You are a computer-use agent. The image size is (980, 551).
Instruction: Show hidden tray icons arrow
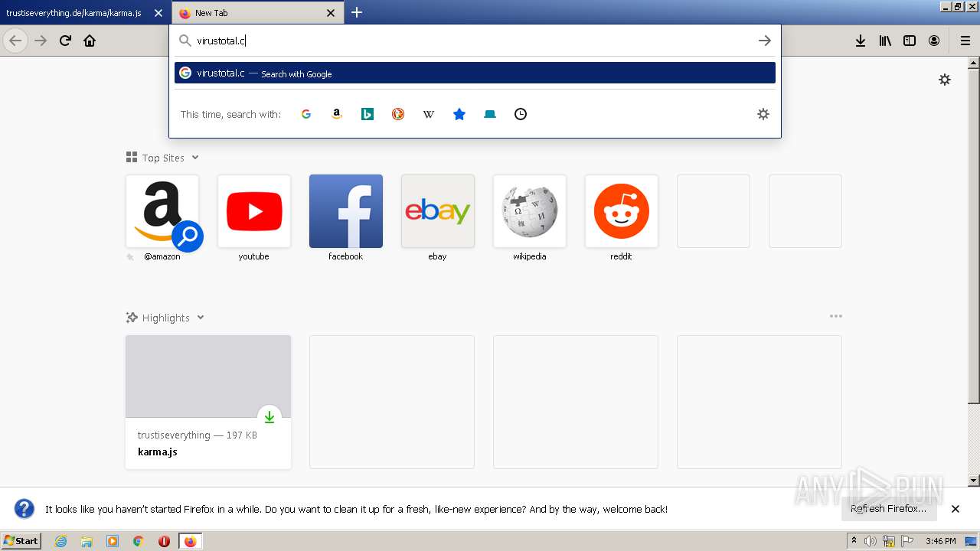[854, 541]
